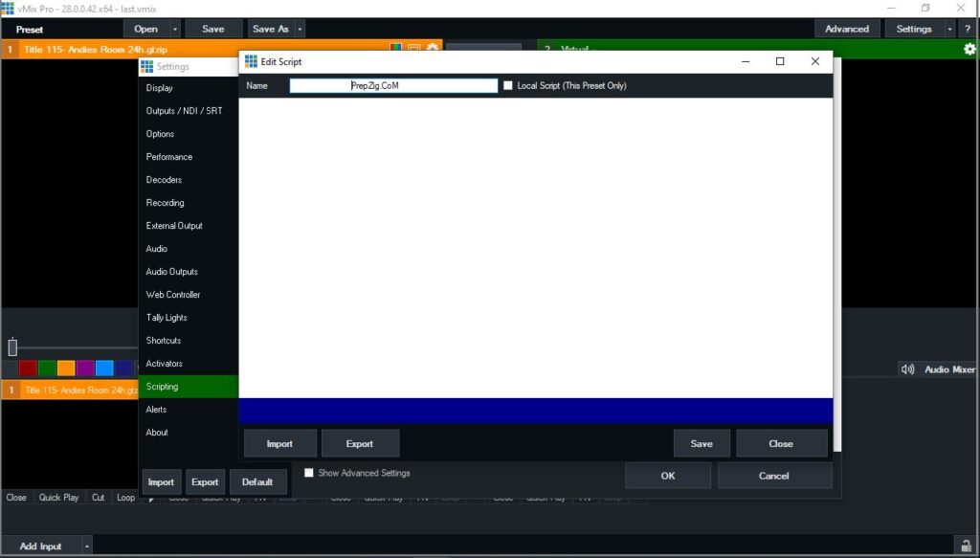Open Tally Lights settings
Image resolution: width=980 pixels, height=558 pixels.
(x=189, y=318)
